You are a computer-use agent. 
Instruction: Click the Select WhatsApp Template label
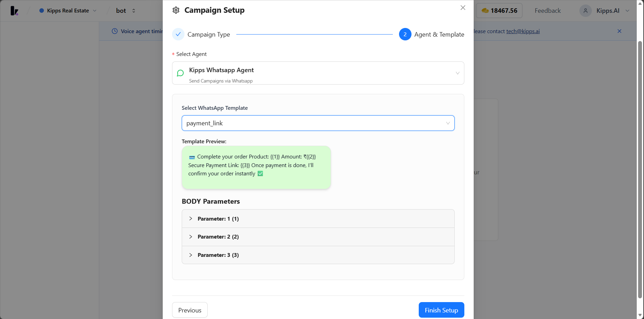coord(215,108)
